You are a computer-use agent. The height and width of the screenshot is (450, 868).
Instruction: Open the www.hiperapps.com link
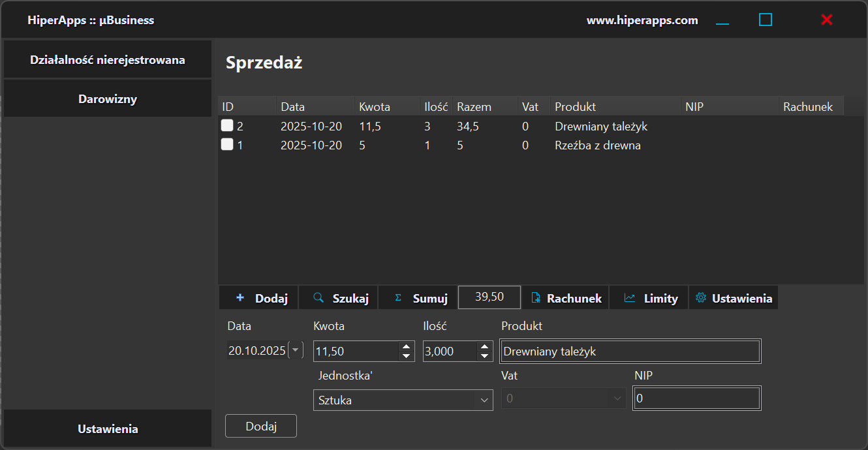point(642,20)
